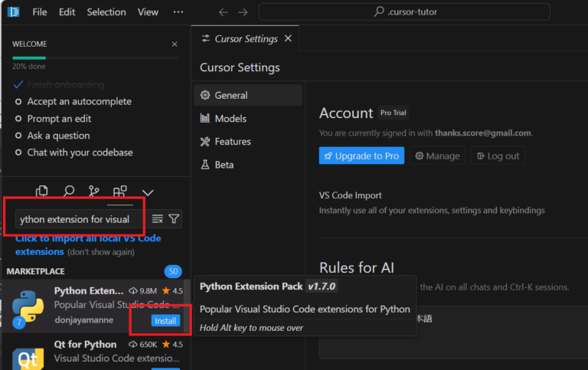Install the Python Extension Pack
Screen dimensions: 588x370
[165, 320]
